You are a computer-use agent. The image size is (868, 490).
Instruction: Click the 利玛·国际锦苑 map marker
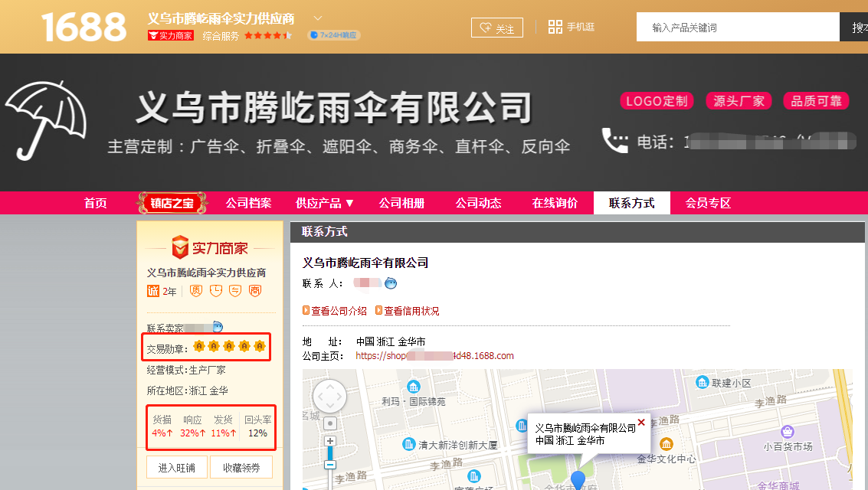(x=414, y=387)
